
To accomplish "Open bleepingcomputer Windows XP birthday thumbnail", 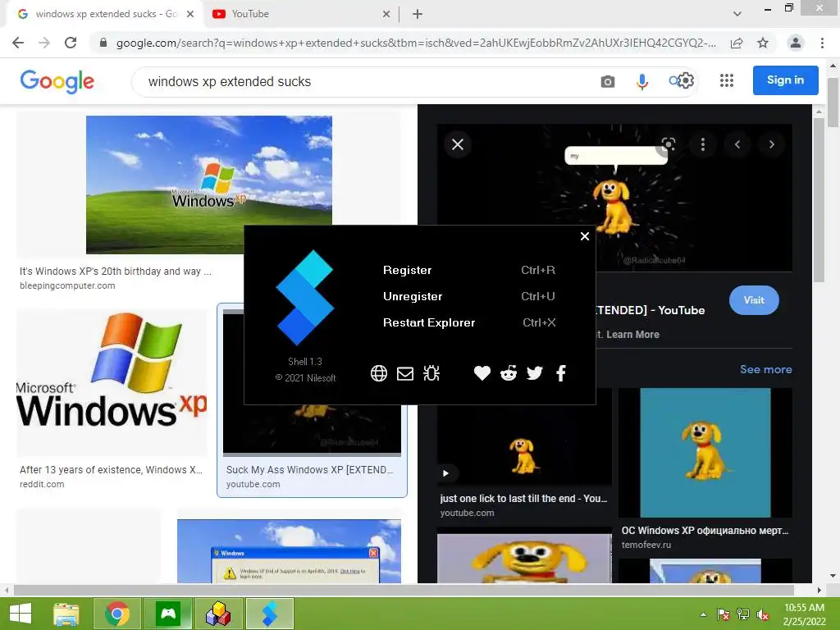I will 209,185.
